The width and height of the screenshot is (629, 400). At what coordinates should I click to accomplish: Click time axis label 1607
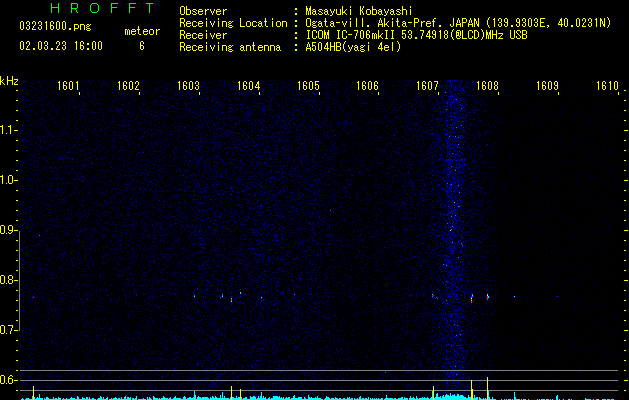click(427, 86)
